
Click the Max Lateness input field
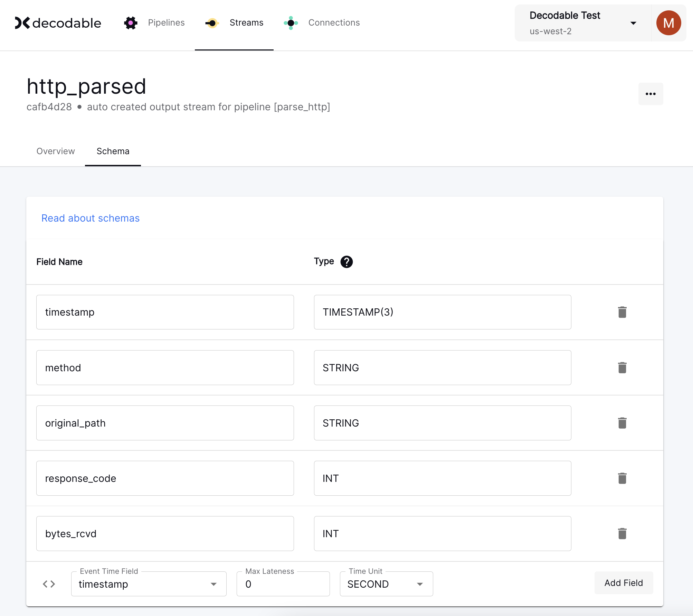click(x=283, y=584)
